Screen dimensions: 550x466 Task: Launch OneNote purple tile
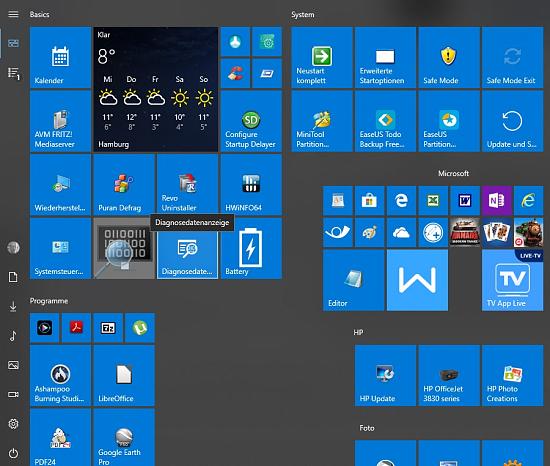(497, 201)
